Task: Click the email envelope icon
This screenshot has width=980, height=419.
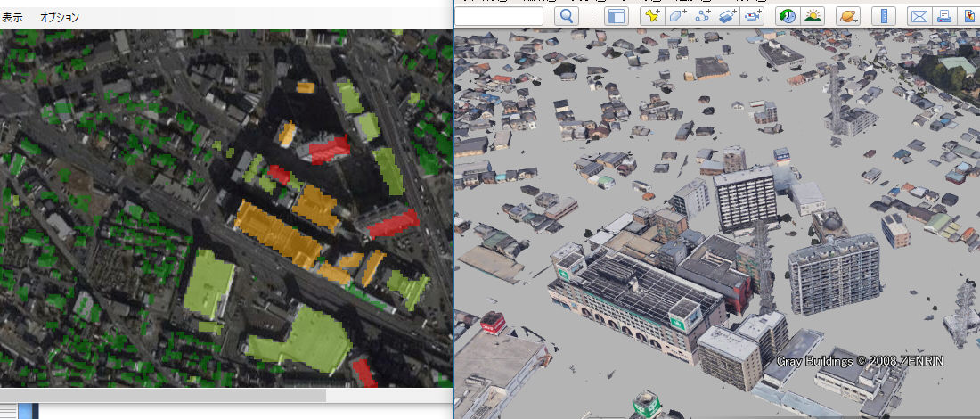Action: click(919, 16)
